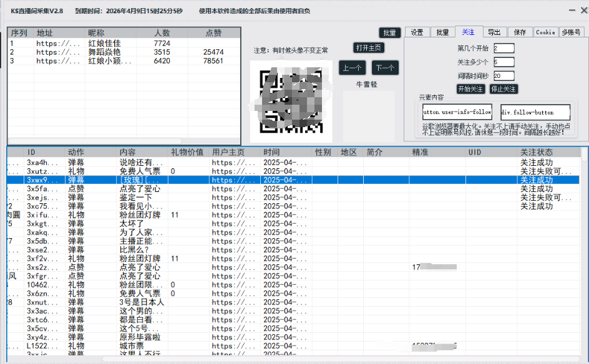Click the data table vertical scrollbar

coord(584,249)
